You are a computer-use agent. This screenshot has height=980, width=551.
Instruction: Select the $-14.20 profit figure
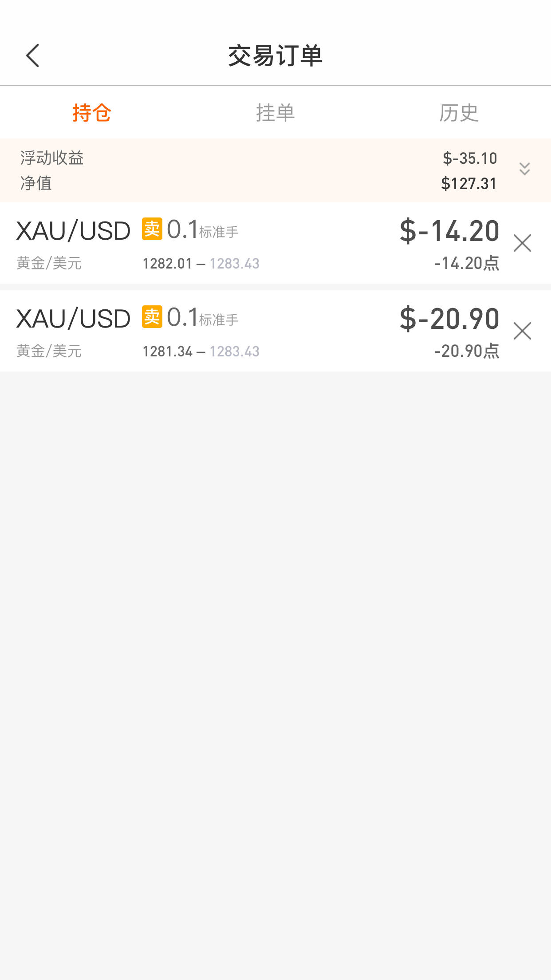click(x=449, y=231)
